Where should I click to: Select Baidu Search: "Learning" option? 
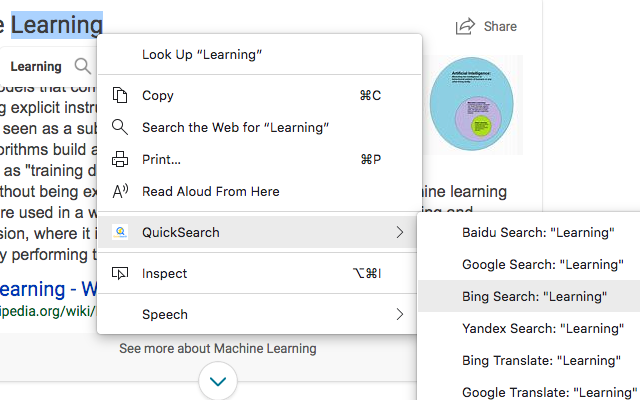point(537,233)
